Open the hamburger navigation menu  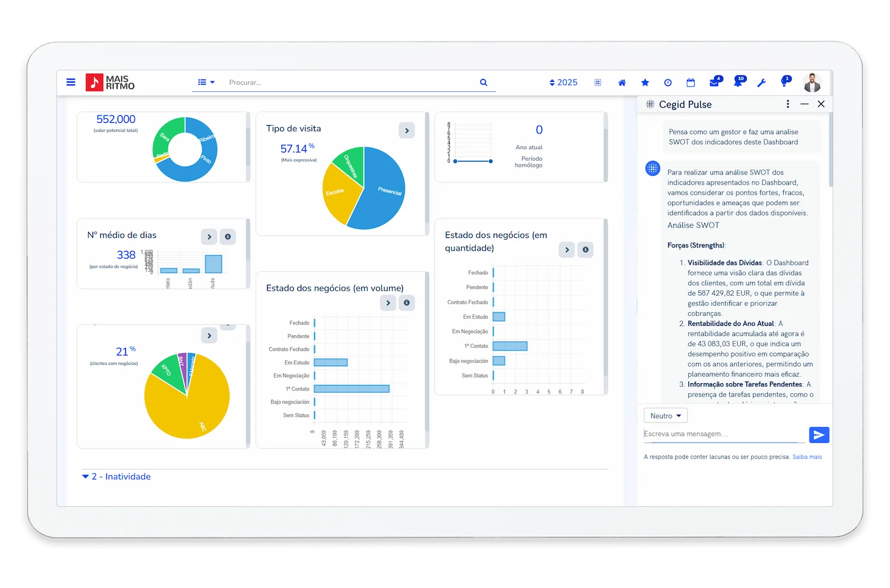pos(71,82)
